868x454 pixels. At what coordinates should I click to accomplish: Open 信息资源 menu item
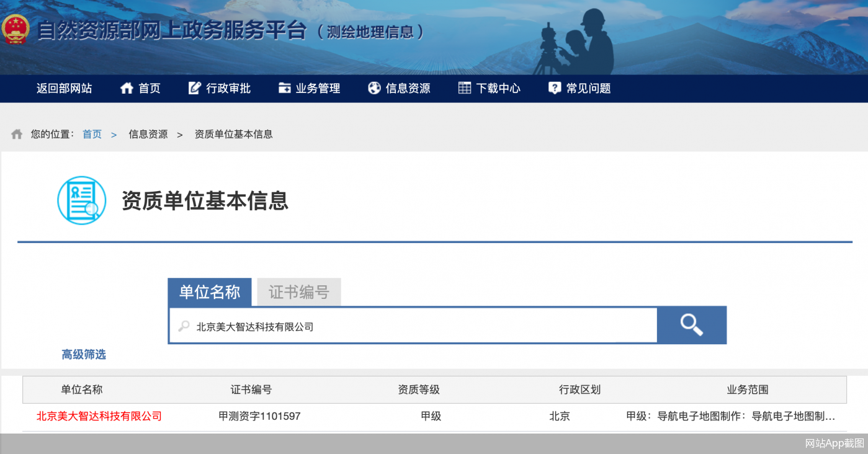click(x=408, y=88)
